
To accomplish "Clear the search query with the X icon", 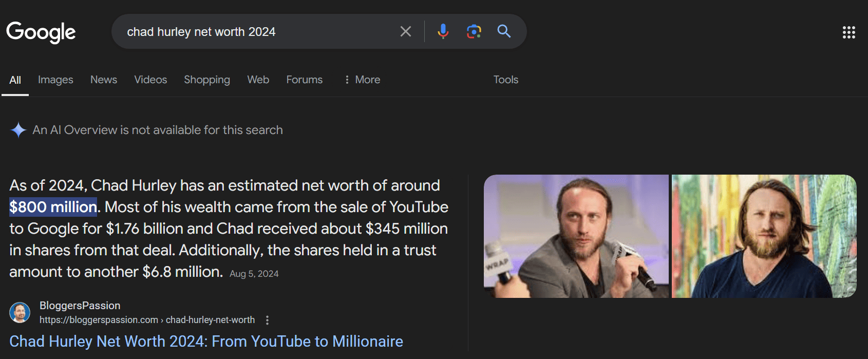I will click(x=405, y=31).
